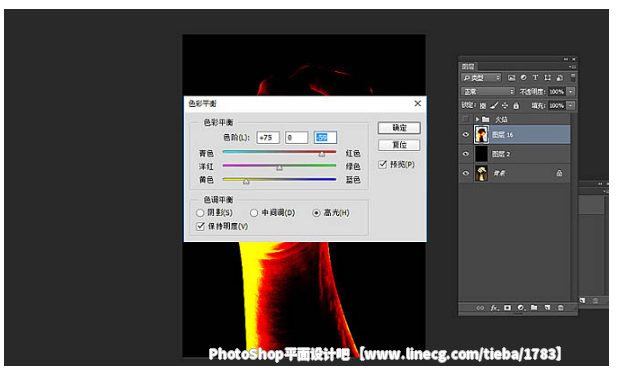
Task: Click the layer effects fx icon
Action: coord(494,308)
